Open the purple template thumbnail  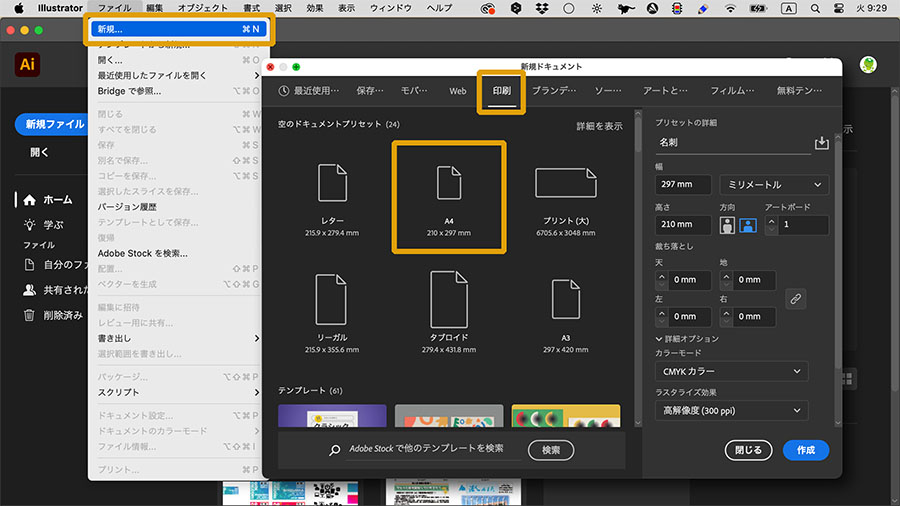(332, 416)
